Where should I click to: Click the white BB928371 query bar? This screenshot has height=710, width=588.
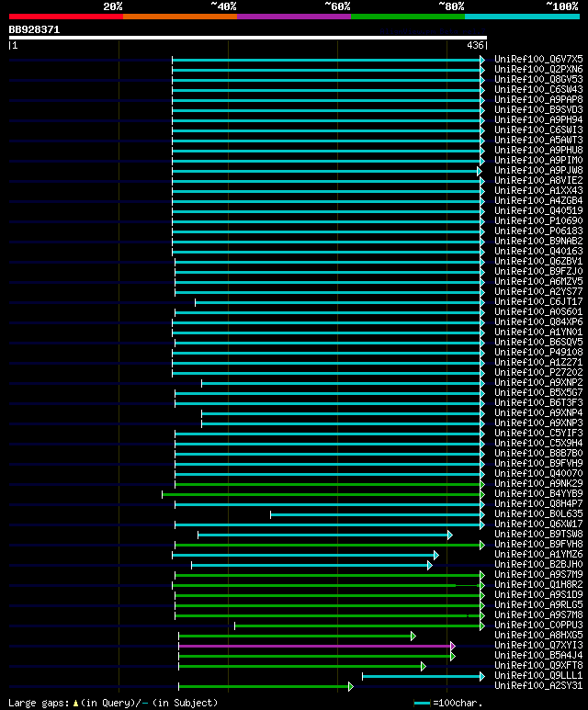[248, 38]
